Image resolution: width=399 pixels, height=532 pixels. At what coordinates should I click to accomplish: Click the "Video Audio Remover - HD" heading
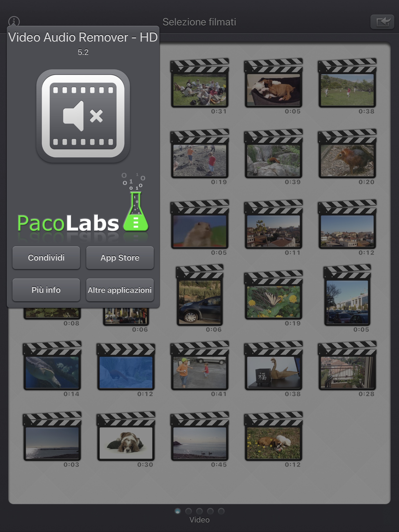click(x=83, y=37)
